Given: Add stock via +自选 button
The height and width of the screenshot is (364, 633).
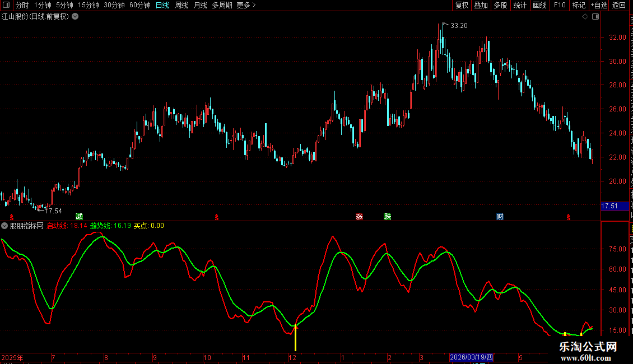Looking at the screenshot, I should (x=599, y=5).
